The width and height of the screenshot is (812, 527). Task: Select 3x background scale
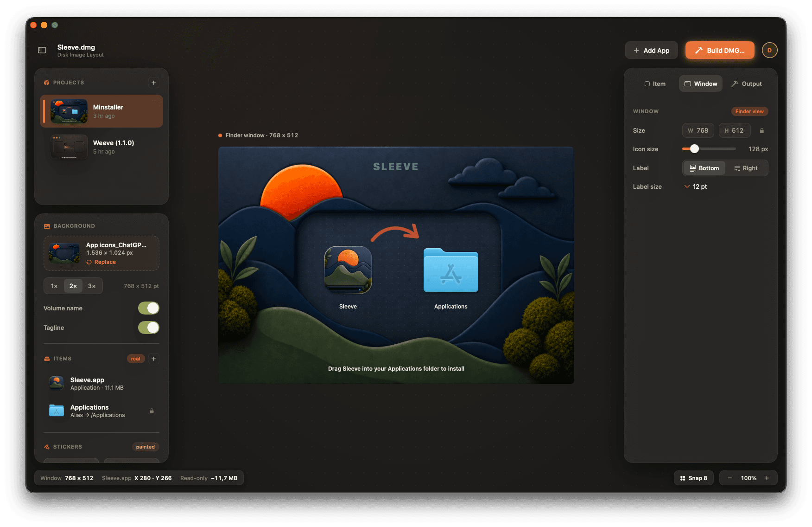click(92, 286)
